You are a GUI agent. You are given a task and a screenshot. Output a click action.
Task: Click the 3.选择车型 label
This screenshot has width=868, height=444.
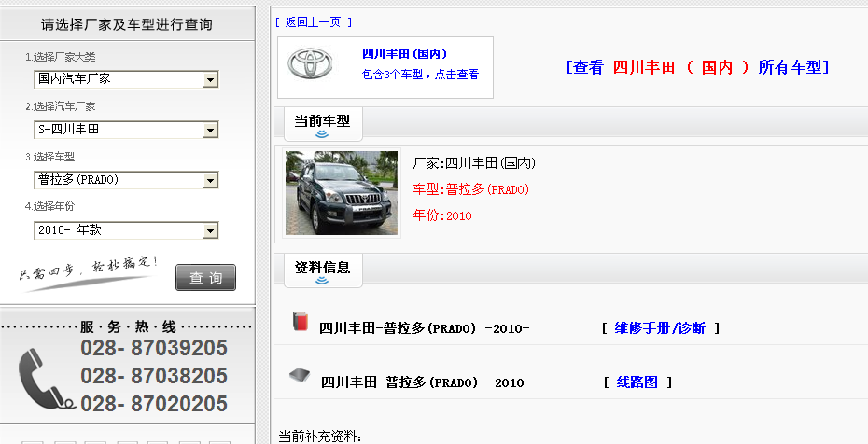[x=49, y=157]
